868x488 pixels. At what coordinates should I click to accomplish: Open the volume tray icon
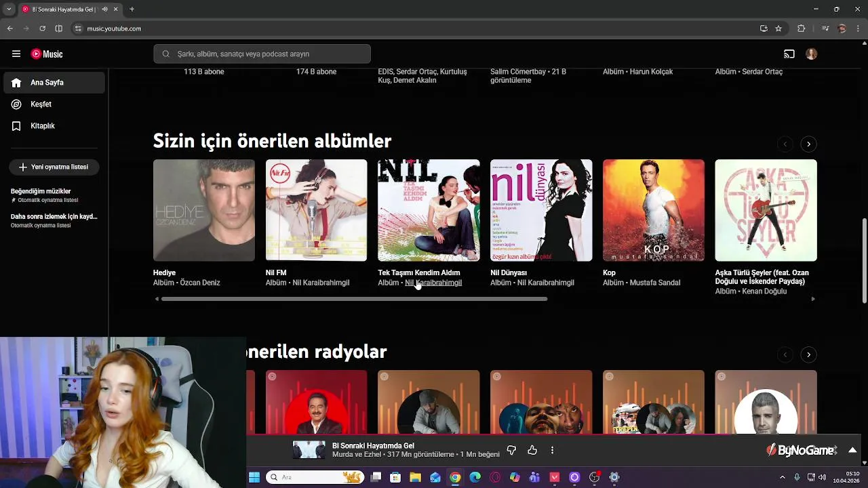pyautogui.click(x=822, y=477)
